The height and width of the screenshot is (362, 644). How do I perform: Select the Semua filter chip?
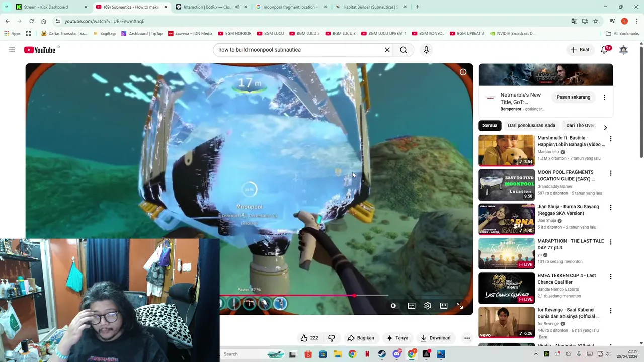pos(490,125)
